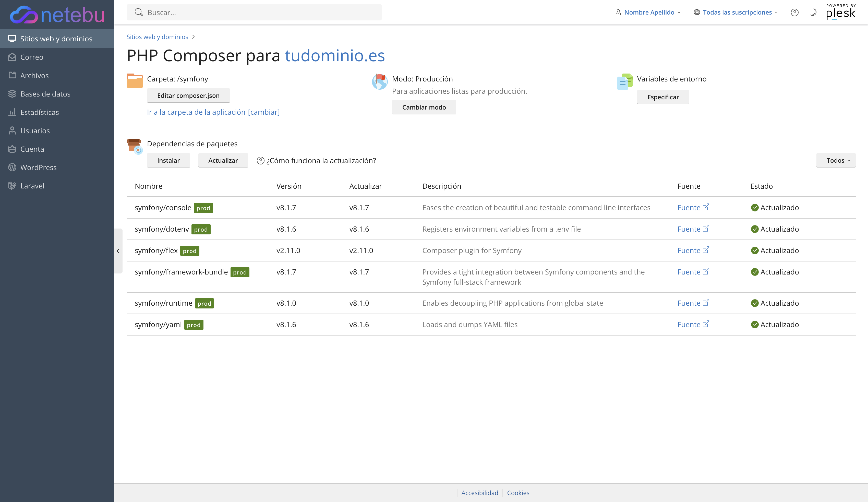
Task: Open the Cookies footer link
Action: click(x=518, y=493)
